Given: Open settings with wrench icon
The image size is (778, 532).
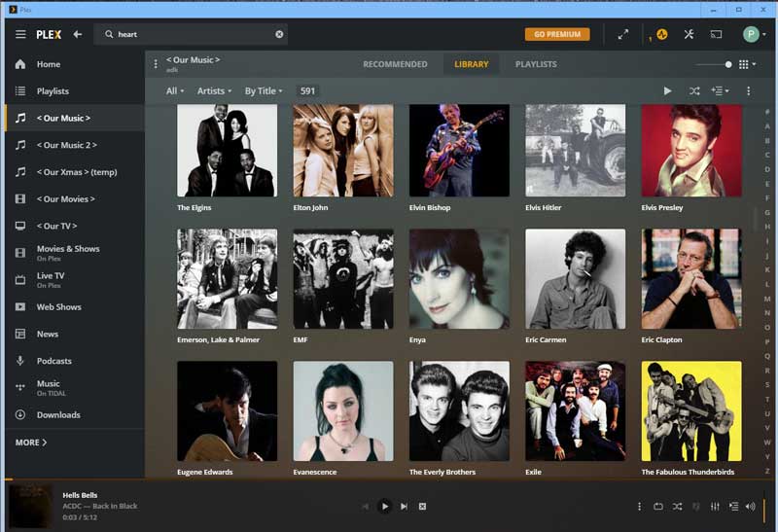Looking at the screenshot, I should pyautogui.click(x=689, y=34).
